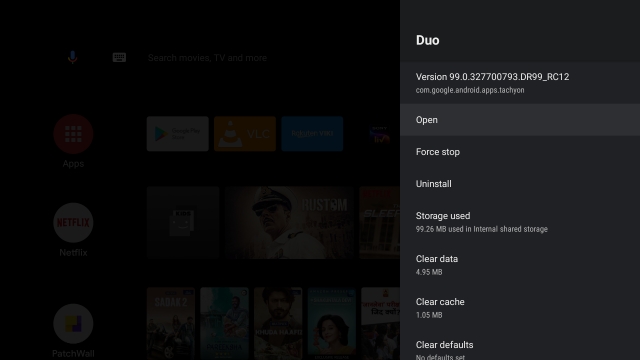The height and width of the screenshot is (360, 640).
Task: Launch the VLC app tile
Action: (x=245, y=134)
